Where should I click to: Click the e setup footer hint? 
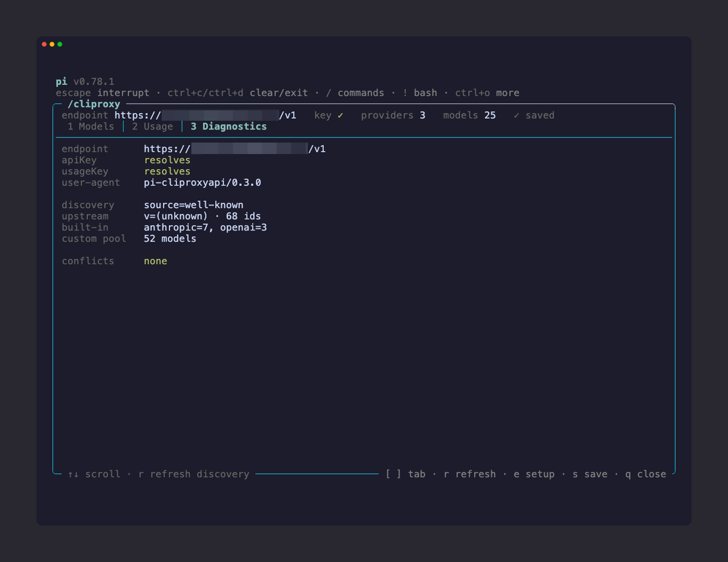tap(534, 474)
